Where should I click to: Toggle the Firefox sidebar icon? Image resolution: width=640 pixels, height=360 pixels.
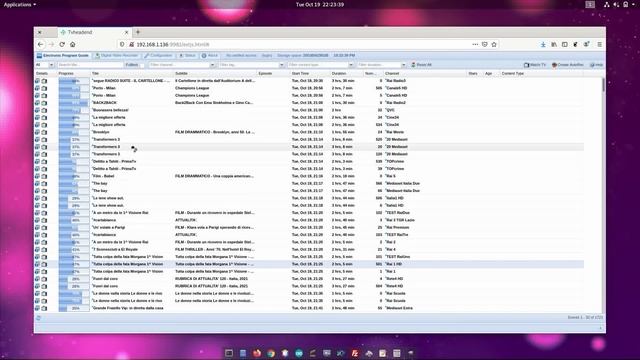[x=564, y=44]
